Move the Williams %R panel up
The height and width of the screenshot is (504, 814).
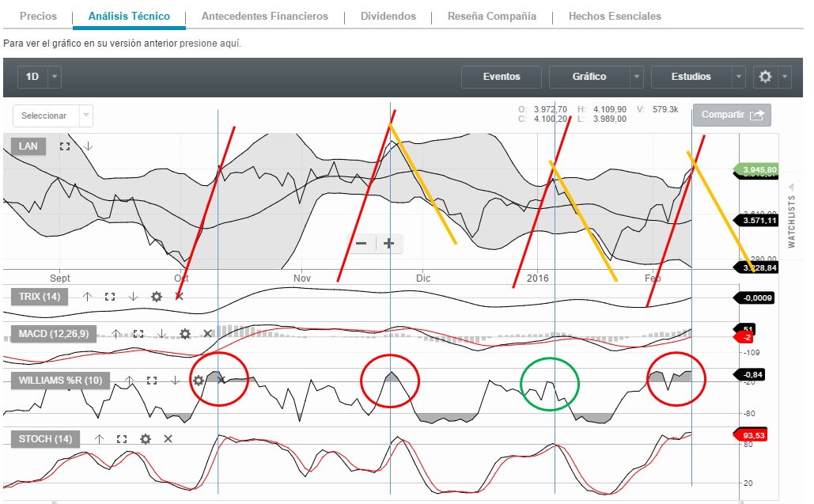click(129, 381)
